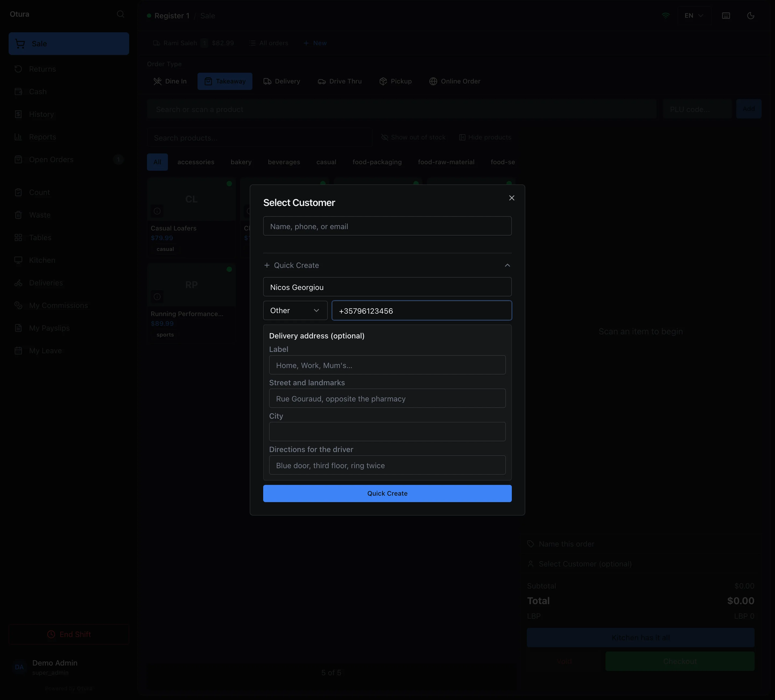Click the Wi-Fi connection status icon

pyautogui.click(x=665, y=16)
